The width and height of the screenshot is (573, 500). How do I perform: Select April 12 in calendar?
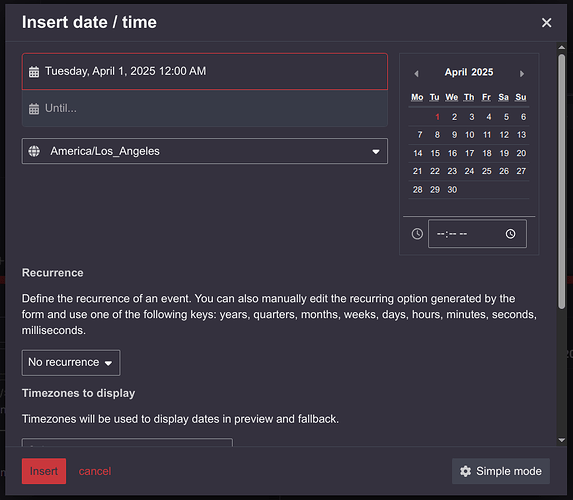click(504, 135)
